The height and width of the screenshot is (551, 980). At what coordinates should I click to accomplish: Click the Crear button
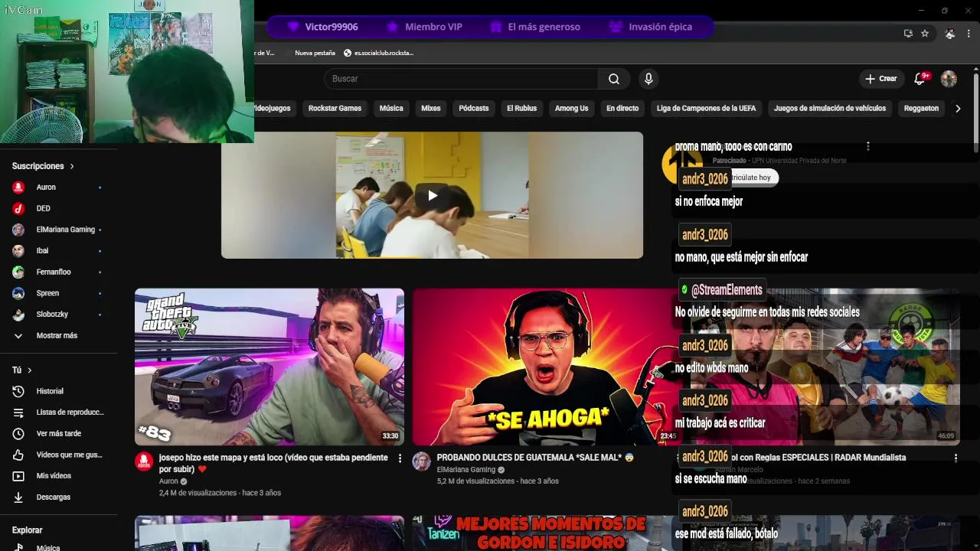click(881, 79)
